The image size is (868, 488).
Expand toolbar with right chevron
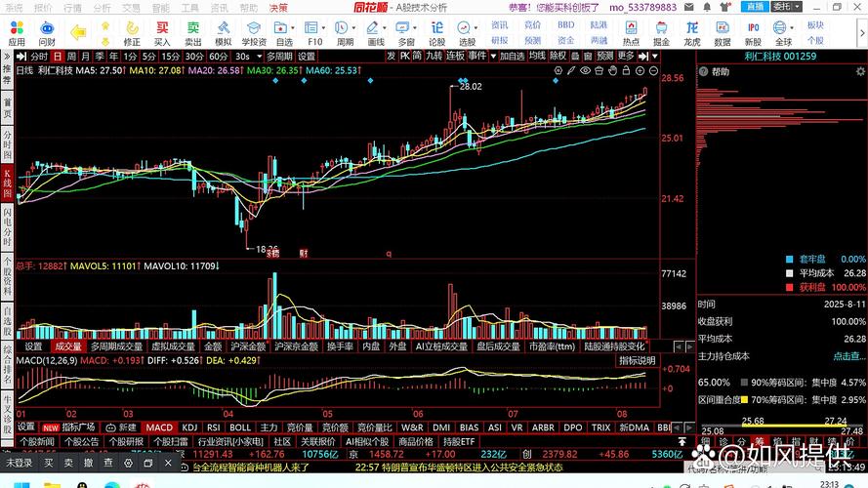tap(862, 33)
